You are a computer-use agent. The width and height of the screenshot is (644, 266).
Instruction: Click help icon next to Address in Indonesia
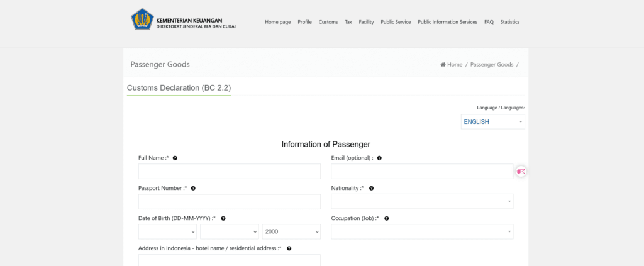pyautogui.click(x=289, y=248)
